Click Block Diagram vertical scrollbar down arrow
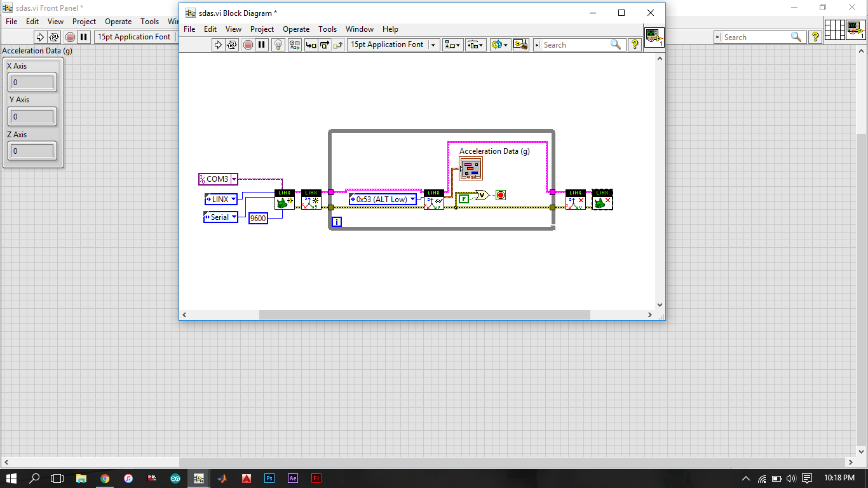The height and width of the screenshot is (488, 868). [660, 305]
